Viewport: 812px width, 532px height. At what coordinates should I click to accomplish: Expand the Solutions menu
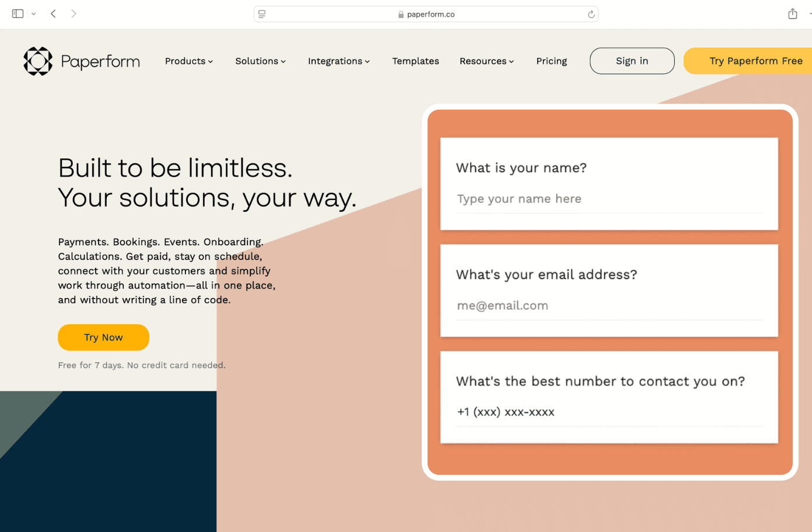tap(260, 61)
